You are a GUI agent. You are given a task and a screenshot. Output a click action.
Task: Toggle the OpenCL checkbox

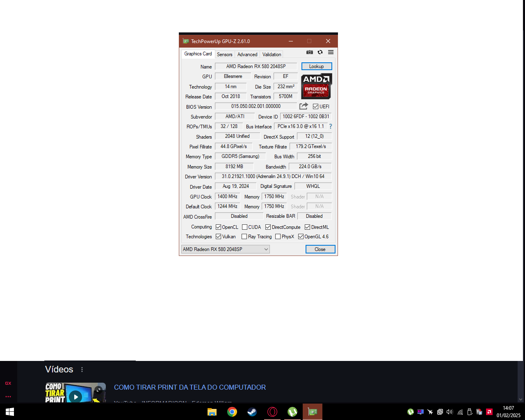pyautogui.click(x=219, y=227)
